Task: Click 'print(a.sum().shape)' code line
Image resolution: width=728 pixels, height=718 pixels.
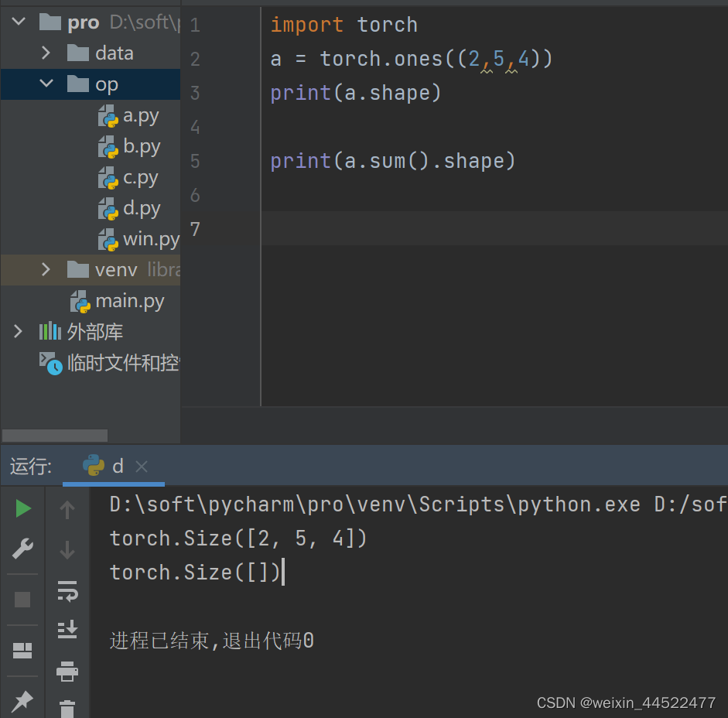Action: coord(393,161)
